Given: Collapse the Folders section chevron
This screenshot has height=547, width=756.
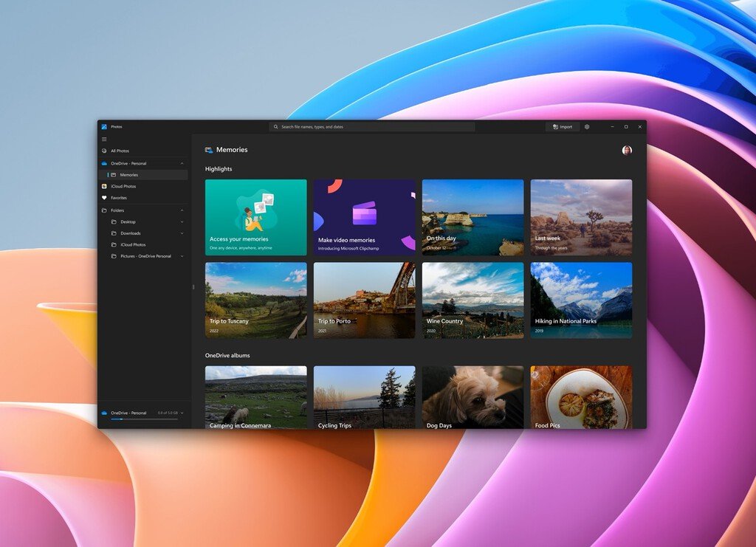Looking at the screenshot, I should click(182, 210).
